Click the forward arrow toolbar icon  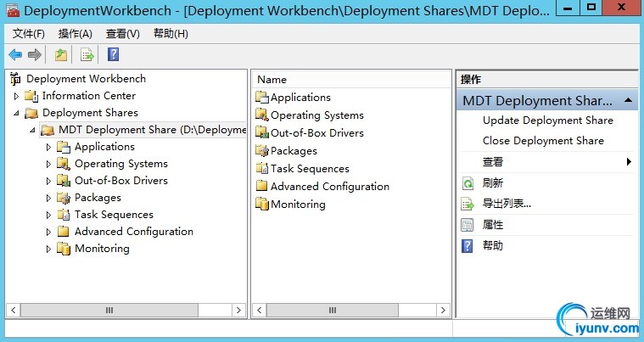click(x=35, y=55)
